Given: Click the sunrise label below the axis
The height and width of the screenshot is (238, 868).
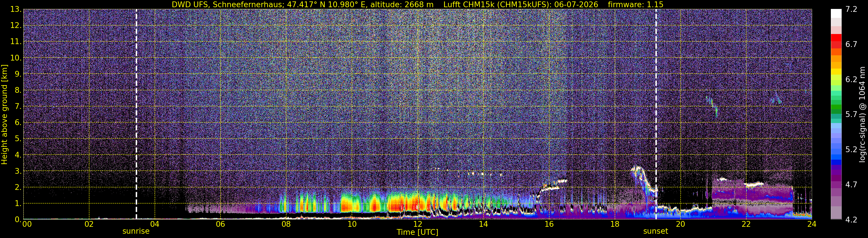Looking at the screenshot, I should pyautogui.click(x=136, y=231).
